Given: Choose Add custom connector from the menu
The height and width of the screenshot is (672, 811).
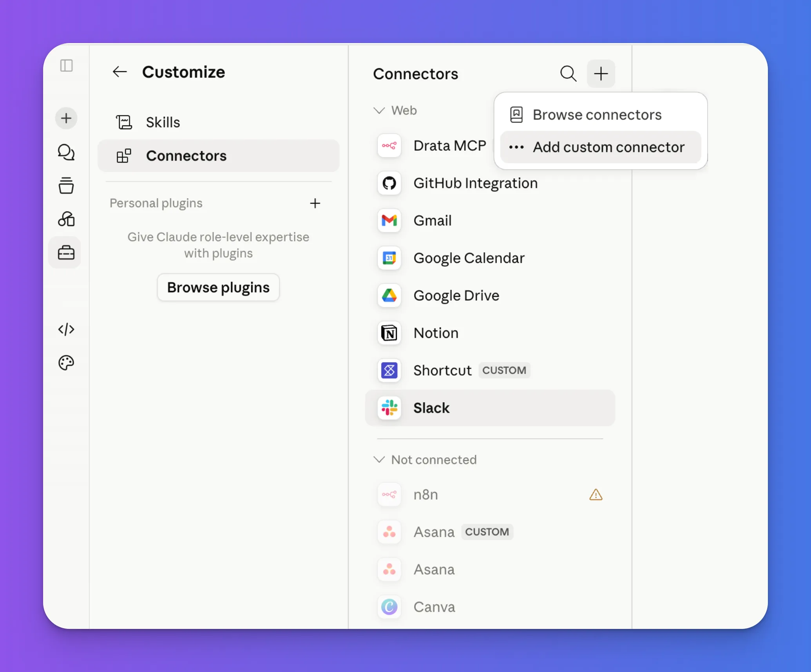Looking at the screenshot, I should [x=601, y=147].
